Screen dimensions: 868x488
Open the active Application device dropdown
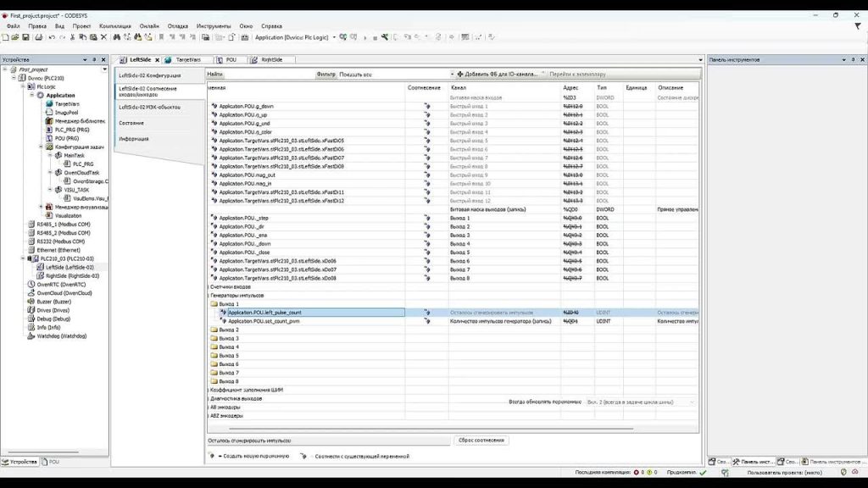pos(334,37)
